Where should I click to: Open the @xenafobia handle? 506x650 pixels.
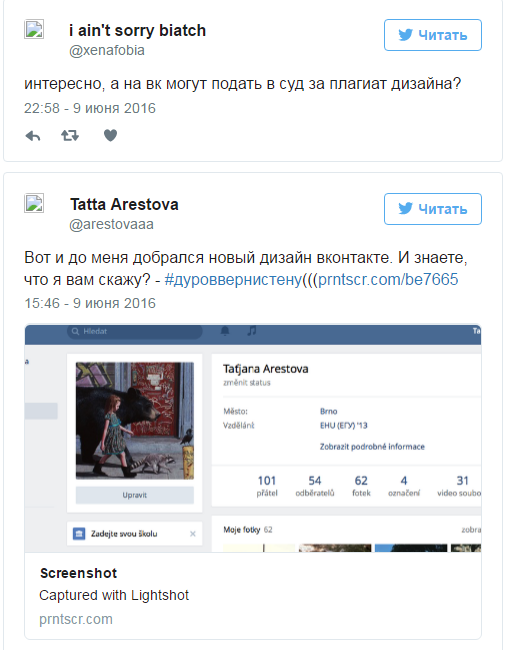107,51
